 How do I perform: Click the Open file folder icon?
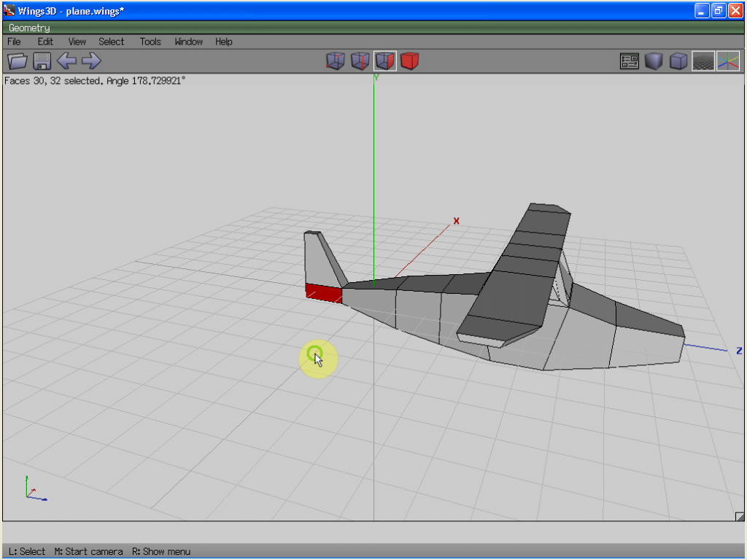pyautogui.click(x=17, y=61)
